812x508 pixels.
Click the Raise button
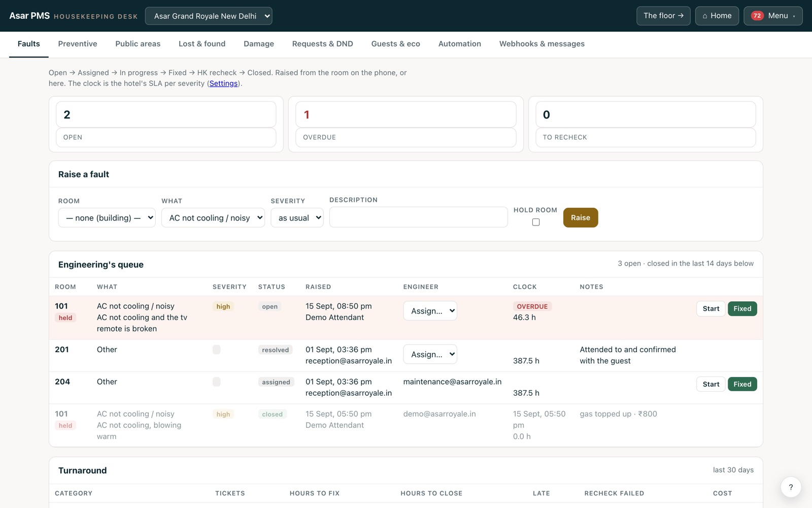pos(580,217)
